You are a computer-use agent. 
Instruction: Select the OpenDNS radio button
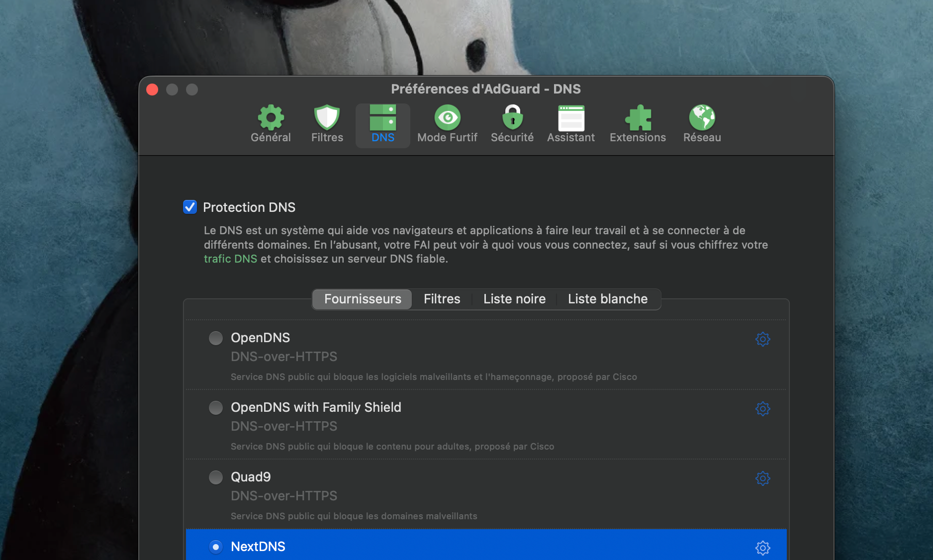point(216,338)
